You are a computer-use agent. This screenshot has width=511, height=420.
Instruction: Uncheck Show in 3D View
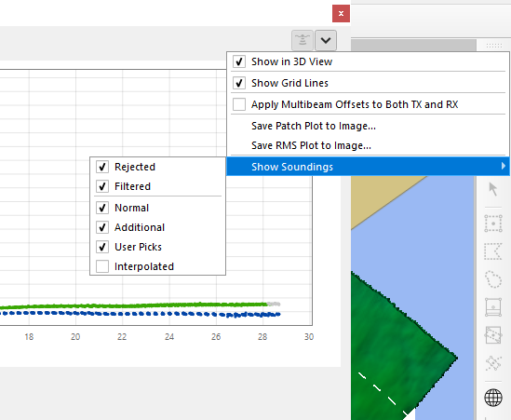[239, 61]
